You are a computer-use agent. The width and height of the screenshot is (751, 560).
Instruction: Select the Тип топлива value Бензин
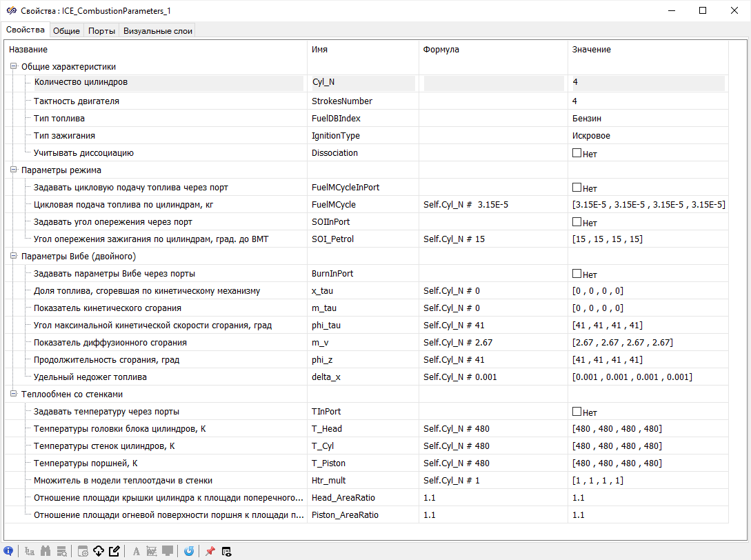(x=587, y=119)
